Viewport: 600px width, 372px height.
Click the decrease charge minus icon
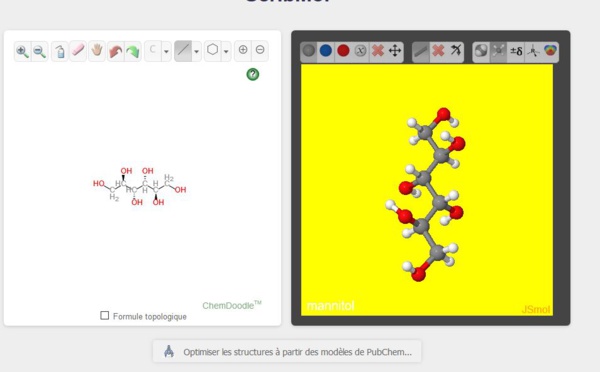pos(260,50)
